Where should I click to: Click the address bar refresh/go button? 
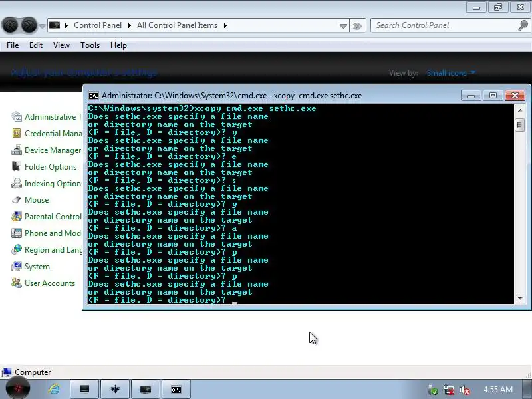click(x=357, y=26)
